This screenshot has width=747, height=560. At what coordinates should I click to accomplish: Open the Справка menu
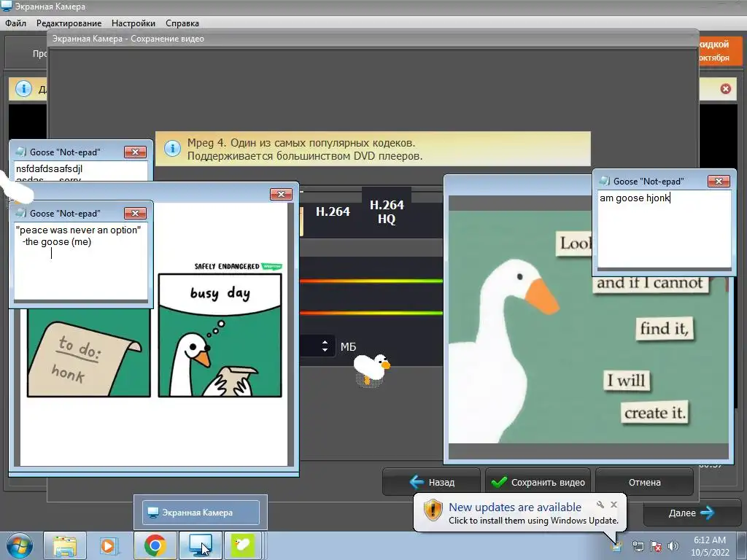click(x=182, y=23)
